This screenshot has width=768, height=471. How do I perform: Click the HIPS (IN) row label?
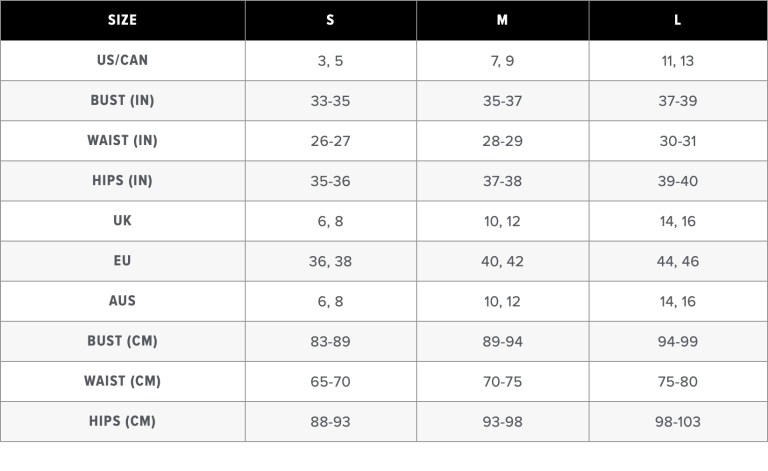[x=122, y=181]
